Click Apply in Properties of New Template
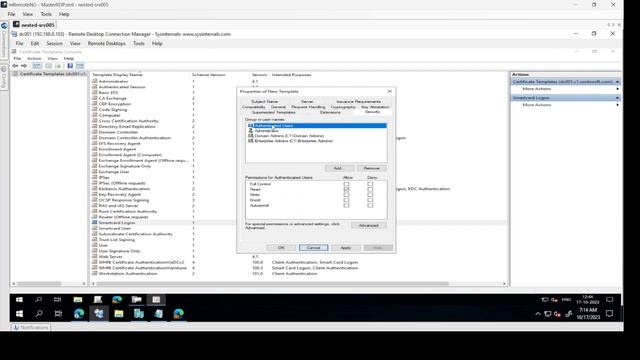Image resolution: width=640 pixels, height=360 pixels. click(x=345, y=248)
